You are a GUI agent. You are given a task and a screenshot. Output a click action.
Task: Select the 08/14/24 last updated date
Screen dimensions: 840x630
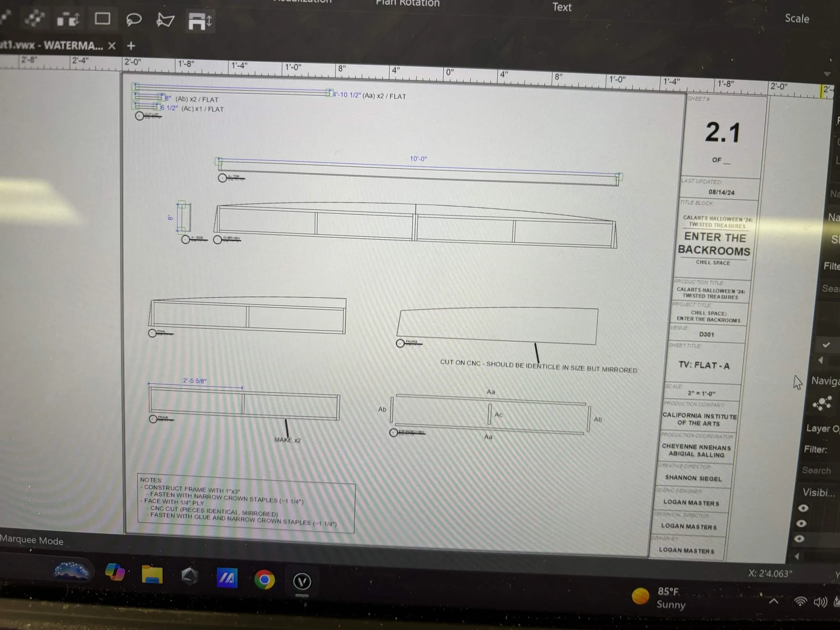click(721, 192)
